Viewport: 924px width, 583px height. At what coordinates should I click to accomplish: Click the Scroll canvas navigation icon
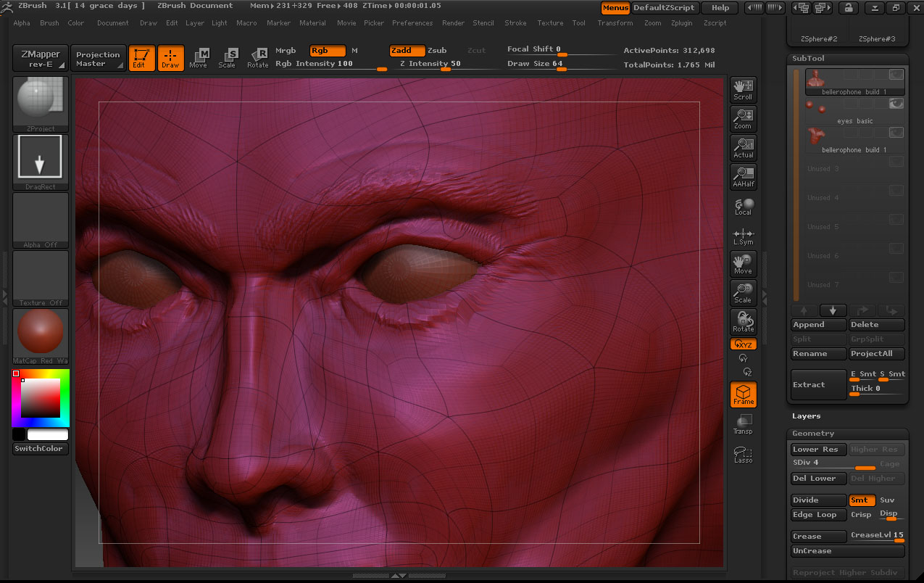743,90
